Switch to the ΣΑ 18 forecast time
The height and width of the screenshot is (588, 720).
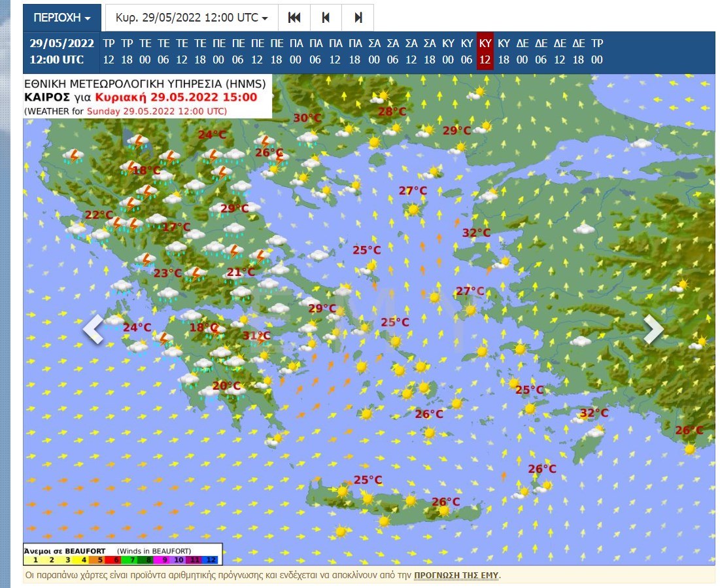point(429,51)
